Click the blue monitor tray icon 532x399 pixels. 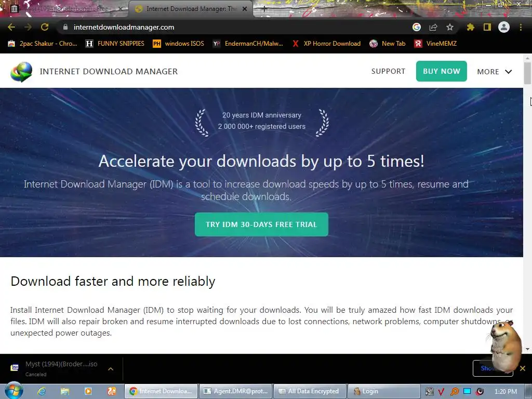point(467,391)
